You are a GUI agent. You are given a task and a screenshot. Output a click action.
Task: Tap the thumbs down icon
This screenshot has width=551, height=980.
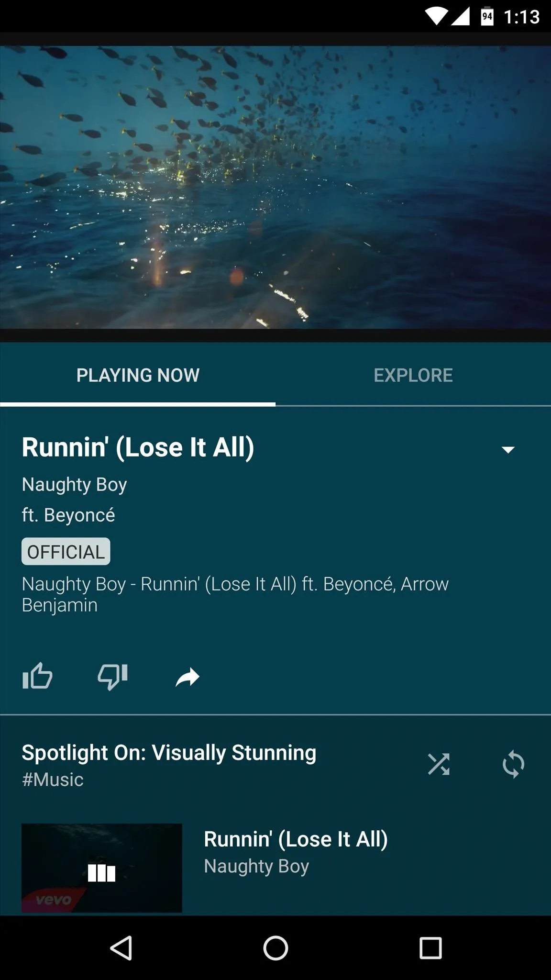(x=113, y=677)
